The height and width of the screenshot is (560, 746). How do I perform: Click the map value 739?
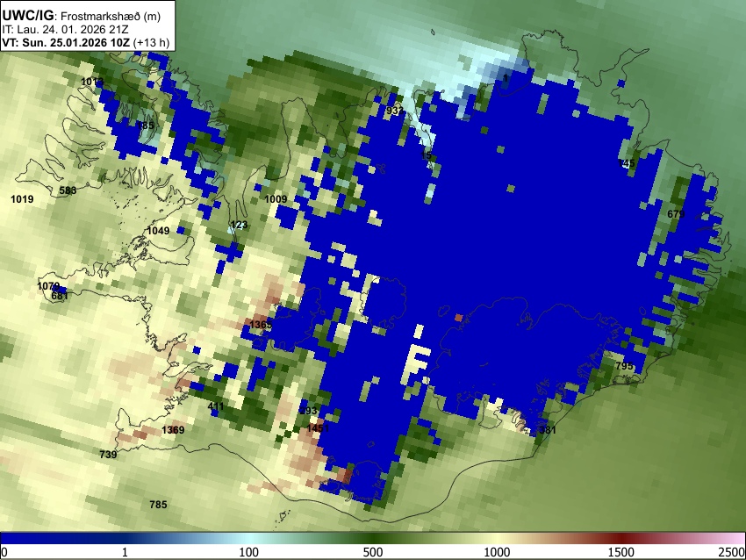point(108,455)
